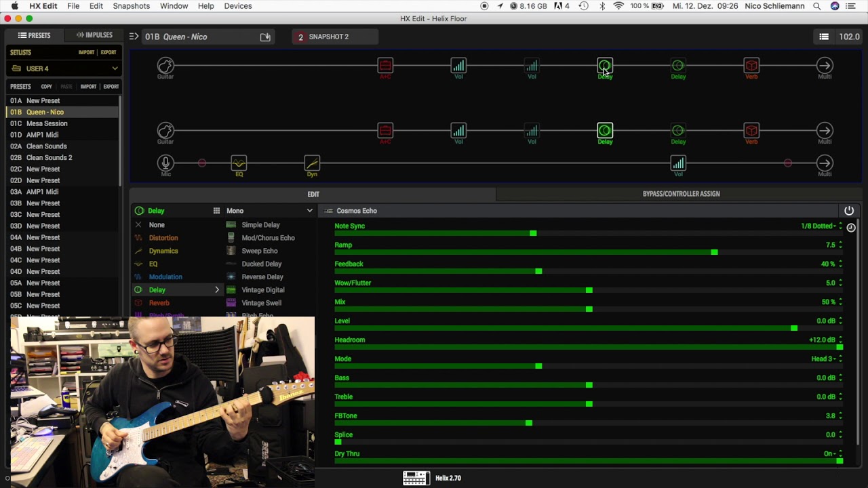The width and height of the screenshot is (868, 488).
Task: Click the Headroom +12.0 dB value stepper
Action: pyautogui.click(x=840, y=340)
